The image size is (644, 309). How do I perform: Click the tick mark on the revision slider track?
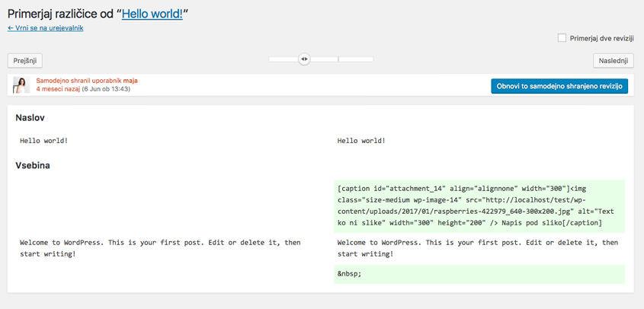[338, 59]
